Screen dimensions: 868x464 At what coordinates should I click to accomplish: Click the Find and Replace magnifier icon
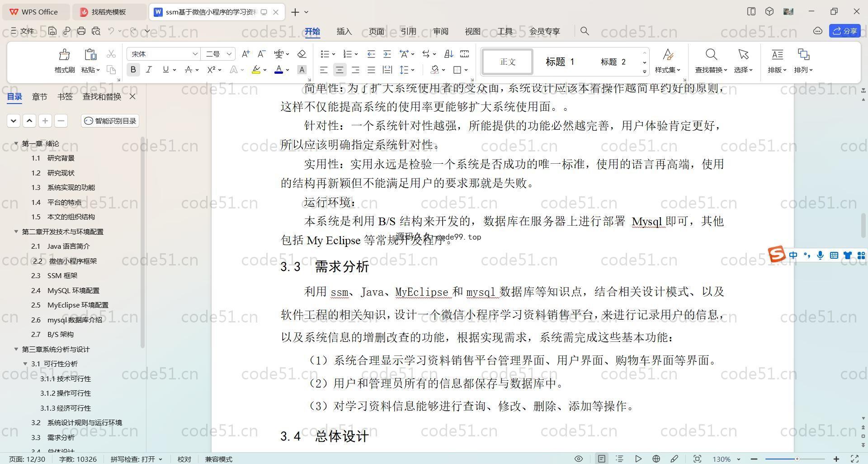711,55
